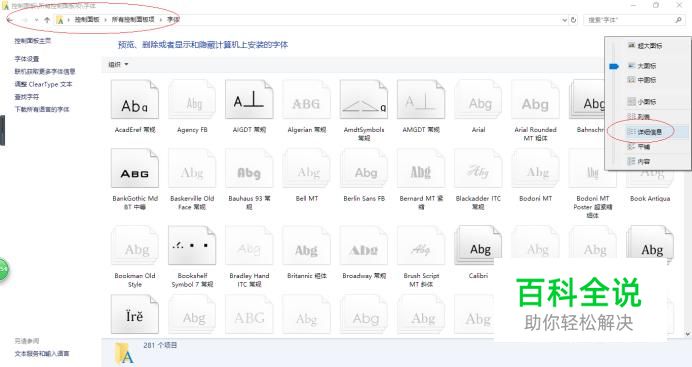
Task: Select the Bodoni MT Poster font icon
Action: pyautogui.click(x=593, y=169)
